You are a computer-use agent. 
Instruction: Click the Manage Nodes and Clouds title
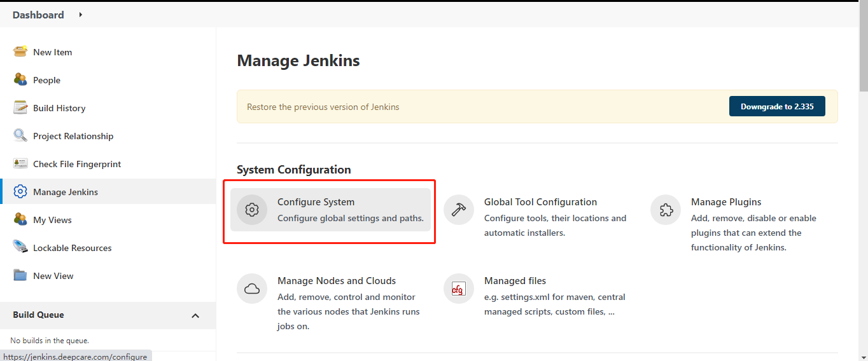(x=337, y=281)
